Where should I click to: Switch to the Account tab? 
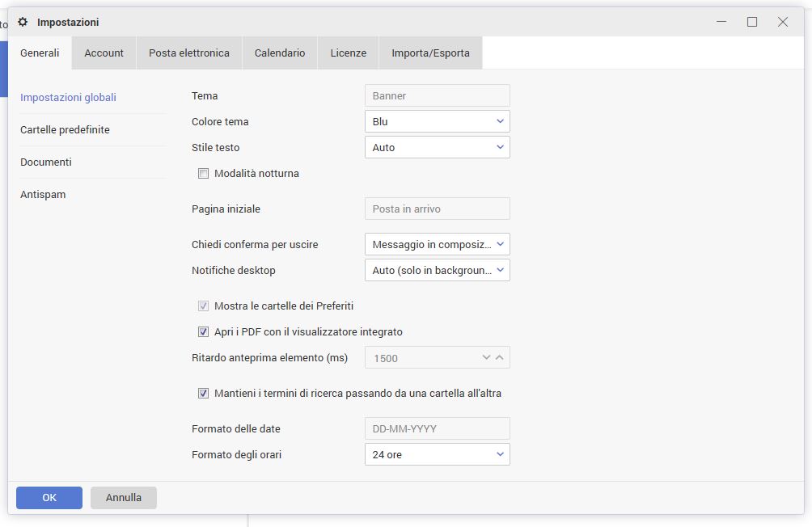pos(104,53)
